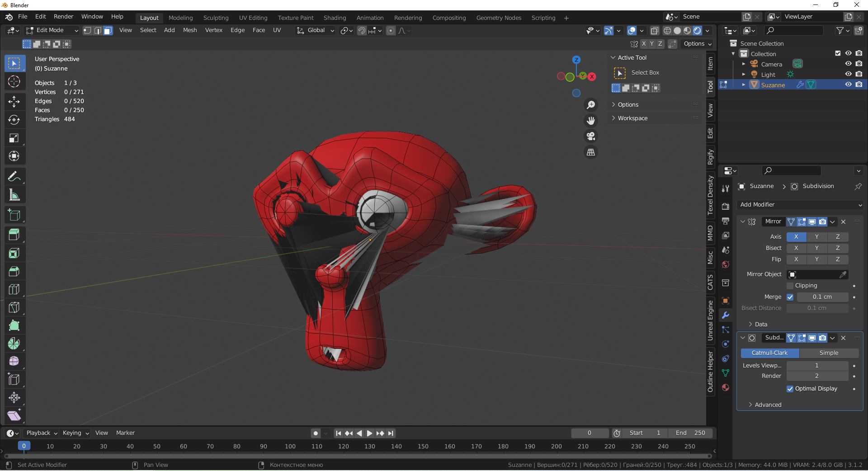This screenshot has height=471, width=868.
Task: Select the Move tool in left toolbar
Action: click(x=14, y=101)
